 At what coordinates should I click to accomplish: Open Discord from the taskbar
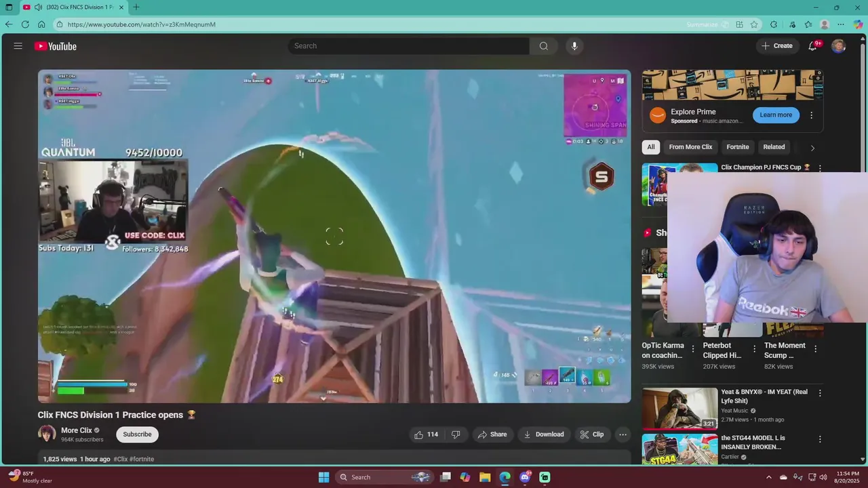tap(525, 477)
